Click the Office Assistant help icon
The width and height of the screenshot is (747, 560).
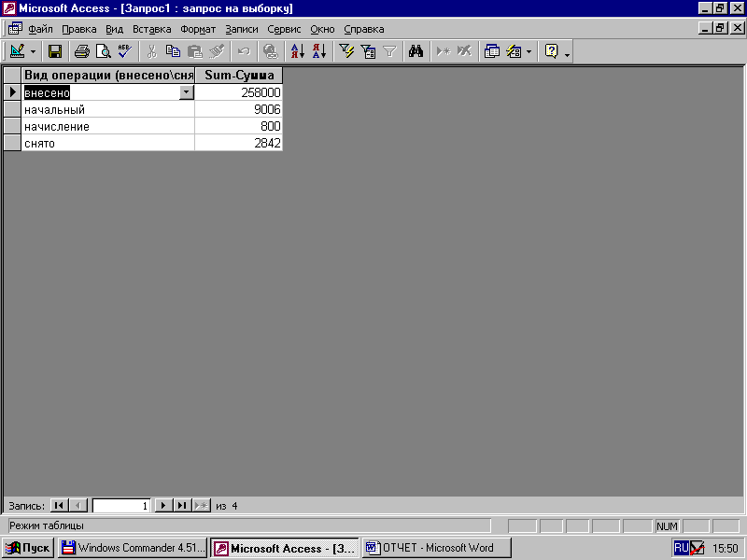click(551, 51)
